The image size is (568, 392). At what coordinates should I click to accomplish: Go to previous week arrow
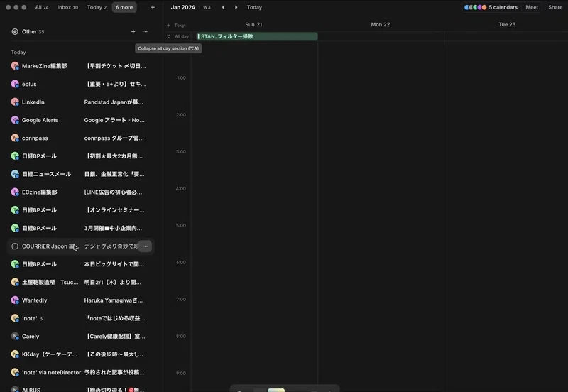coord(223,7)
